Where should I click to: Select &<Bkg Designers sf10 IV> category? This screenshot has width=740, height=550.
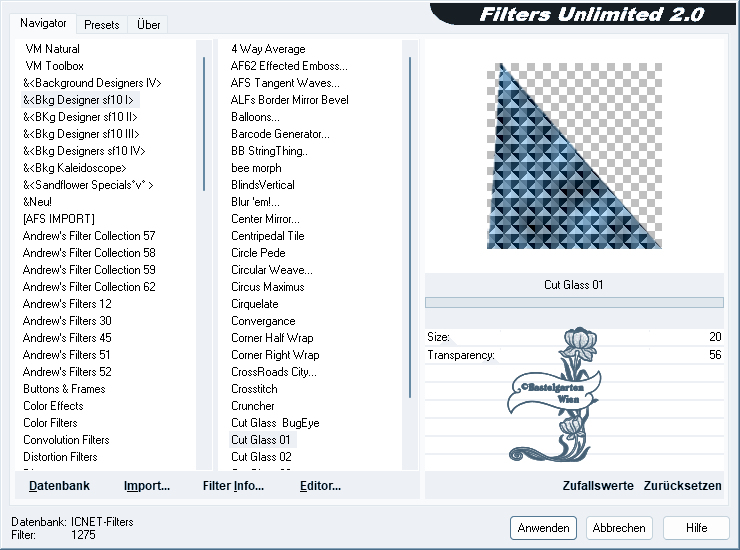[84, 151]
